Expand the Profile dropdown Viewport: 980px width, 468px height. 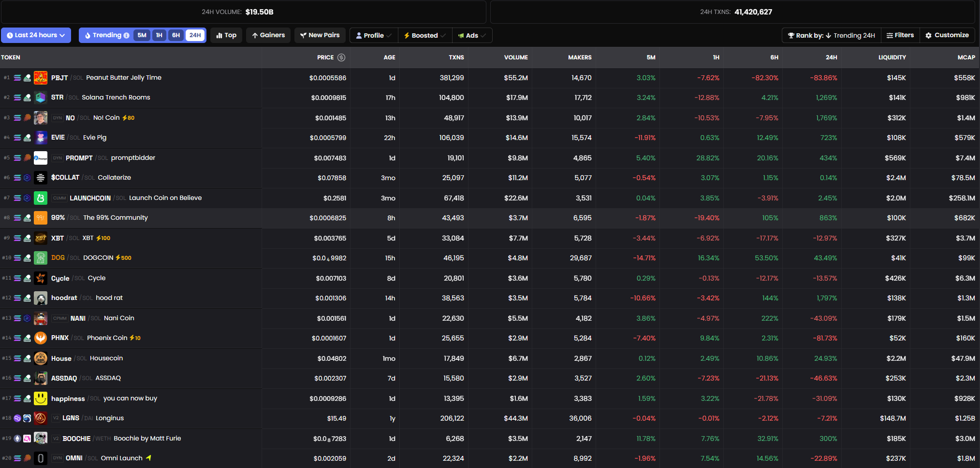coord(374,35)
